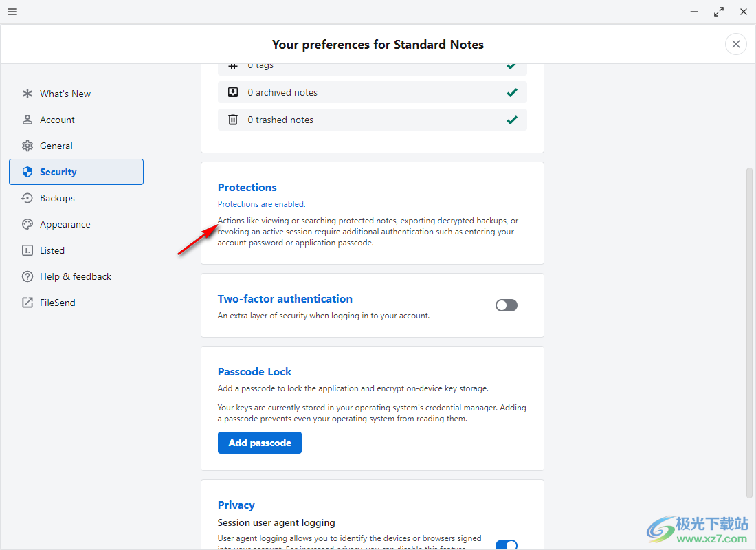Click the What's New asterisk icon
Viewport: 756px width, 550px height.
[x=27, y=93]
